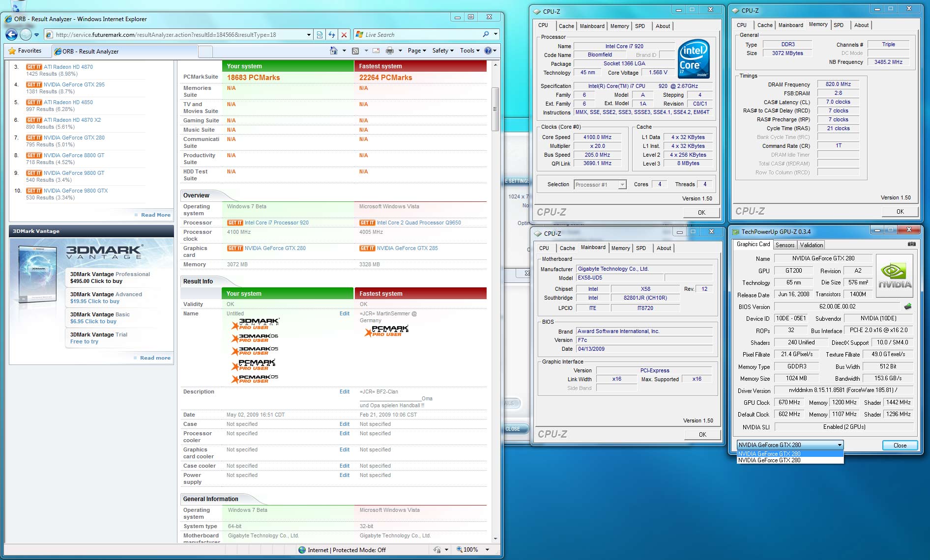This screenshot has width=930, height=560.
Task: Click 3DMark Vantage Trial free to try link
Action: coord(84,341)
